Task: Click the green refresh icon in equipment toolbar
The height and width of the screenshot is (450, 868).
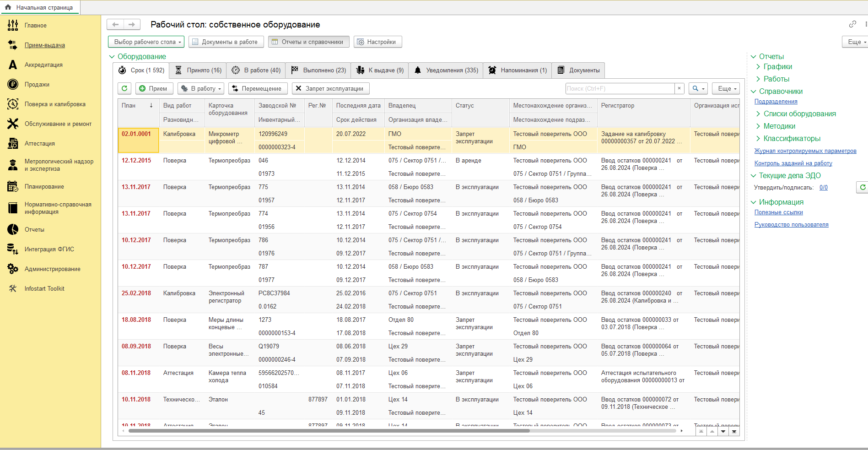Action: pos(124,88)
